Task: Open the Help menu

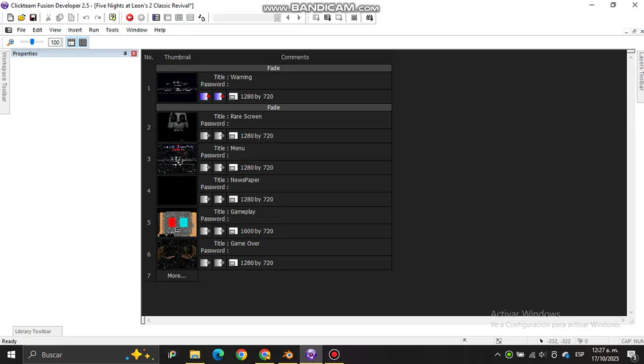Action: 160,30
